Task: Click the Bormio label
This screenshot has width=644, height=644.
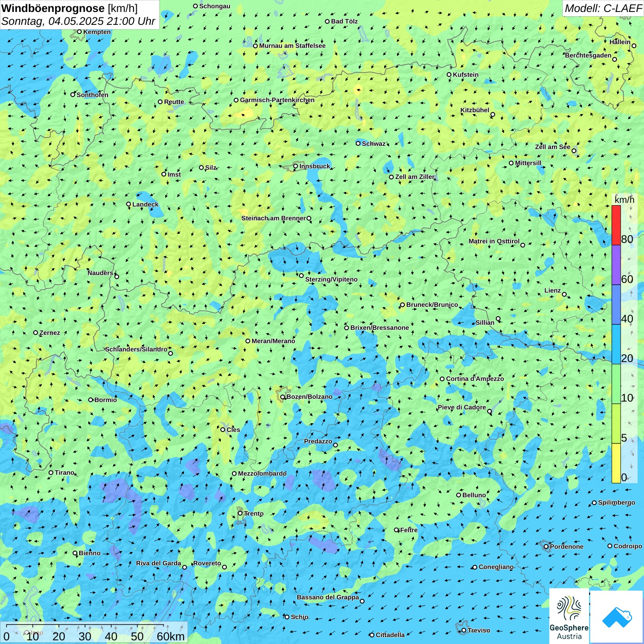Action: pos(105,400)
